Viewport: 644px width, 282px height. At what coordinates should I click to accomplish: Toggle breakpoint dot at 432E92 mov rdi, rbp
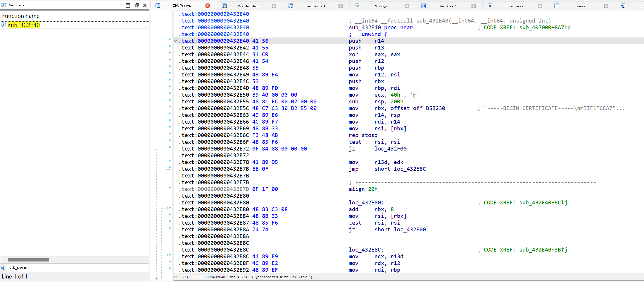170,268
